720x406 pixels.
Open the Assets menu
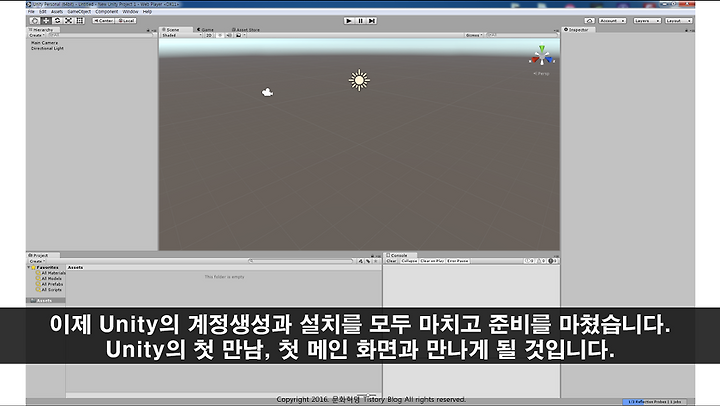coord(57,11)
